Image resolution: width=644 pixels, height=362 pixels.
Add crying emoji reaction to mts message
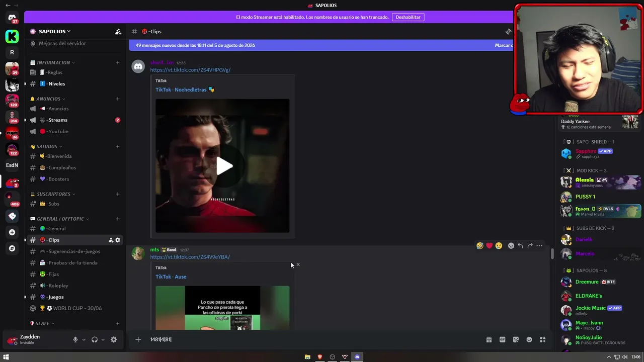tap(499, 246)
